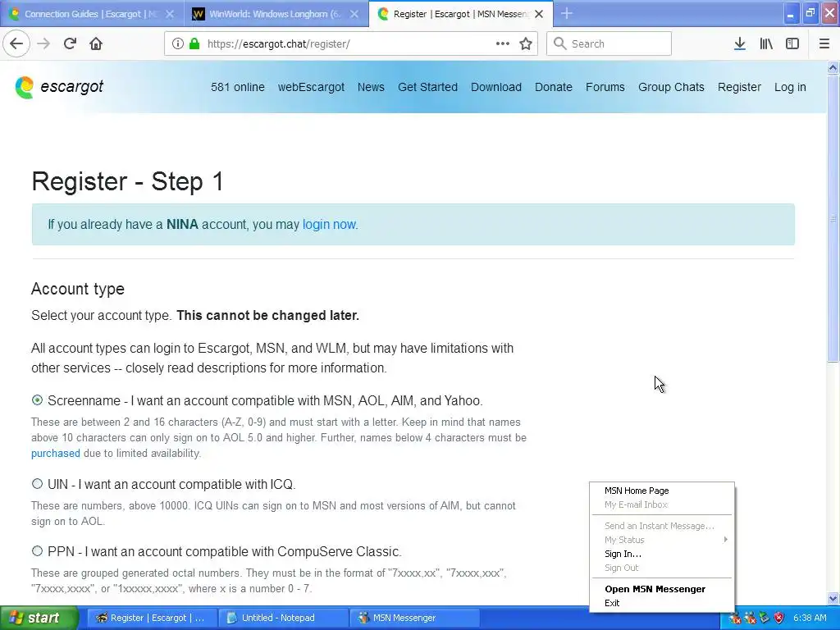Screen dimensions: 840x630
Task: Bookmark this page with the star icon
Action: [x=526, y=43]
